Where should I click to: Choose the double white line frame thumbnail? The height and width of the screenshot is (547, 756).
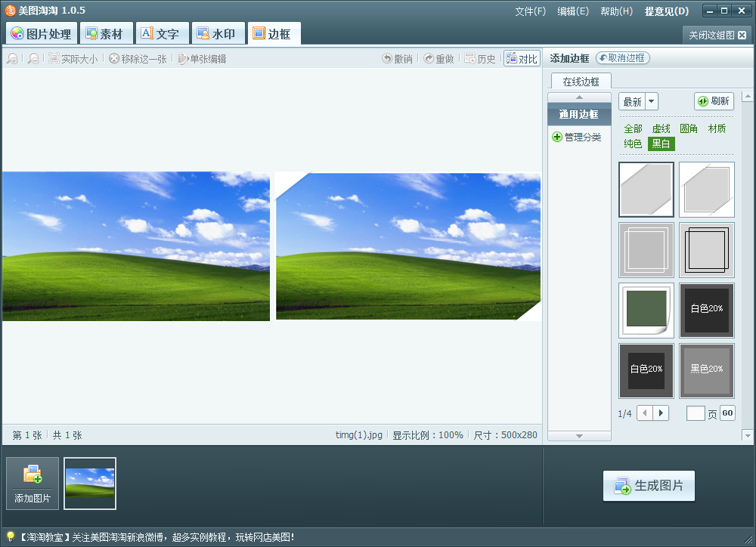[646, 249]
